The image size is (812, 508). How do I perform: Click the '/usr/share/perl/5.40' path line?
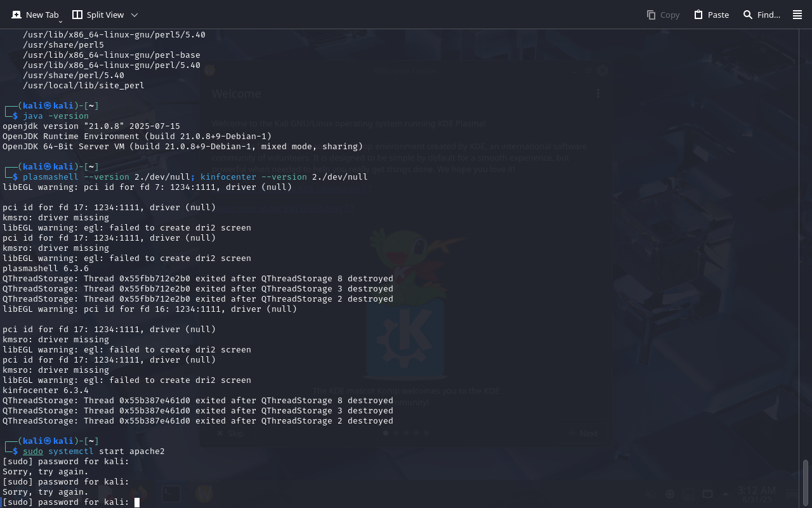point(74,76)
